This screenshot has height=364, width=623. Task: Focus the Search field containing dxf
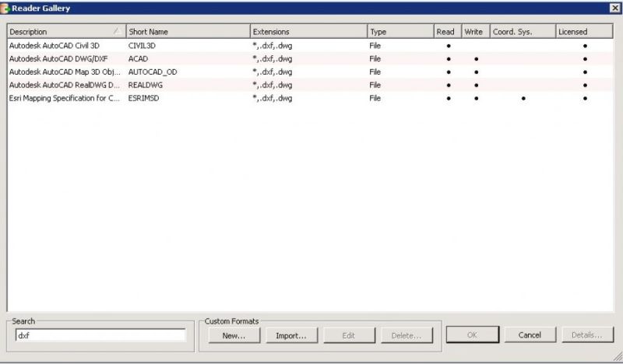tap(100, 335)
